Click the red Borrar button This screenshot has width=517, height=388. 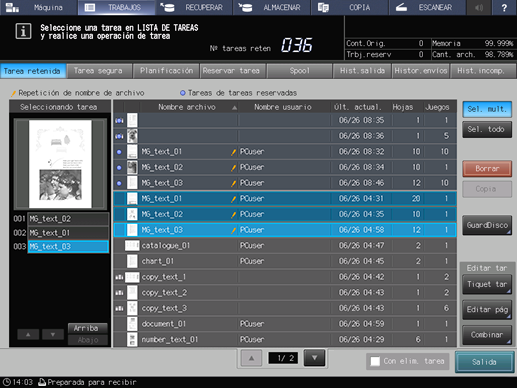coord(487,169)
